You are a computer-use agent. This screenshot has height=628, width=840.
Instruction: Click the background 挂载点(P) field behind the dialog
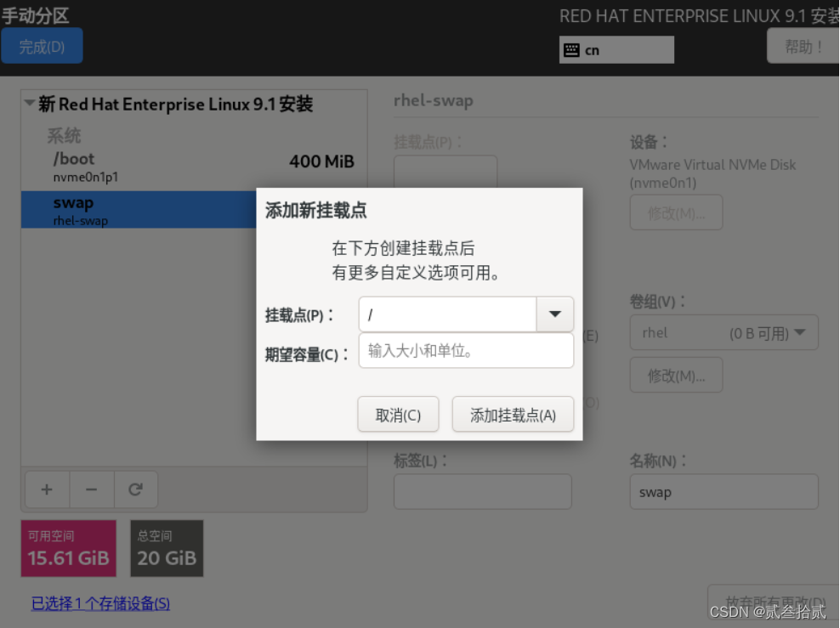point(446,172)
